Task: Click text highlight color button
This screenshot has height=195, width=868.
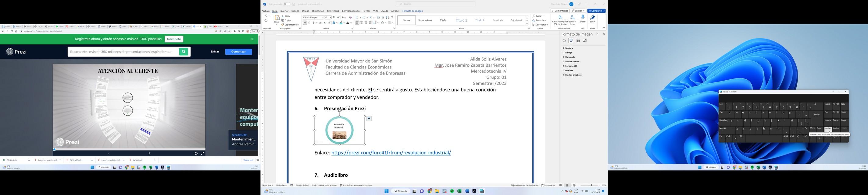Action: click(341, 23)
